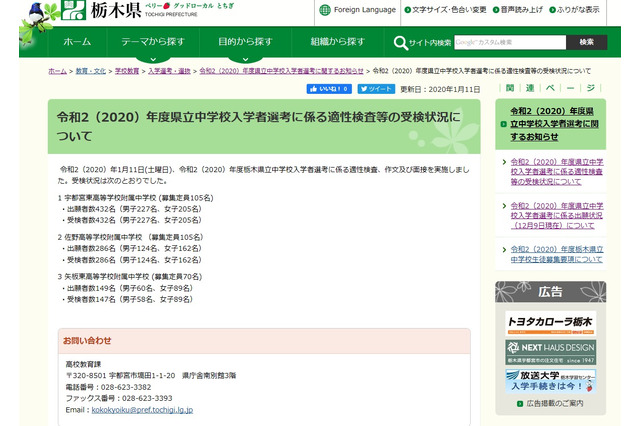Click the お問い合わせ heading

(x=87, y=341)
